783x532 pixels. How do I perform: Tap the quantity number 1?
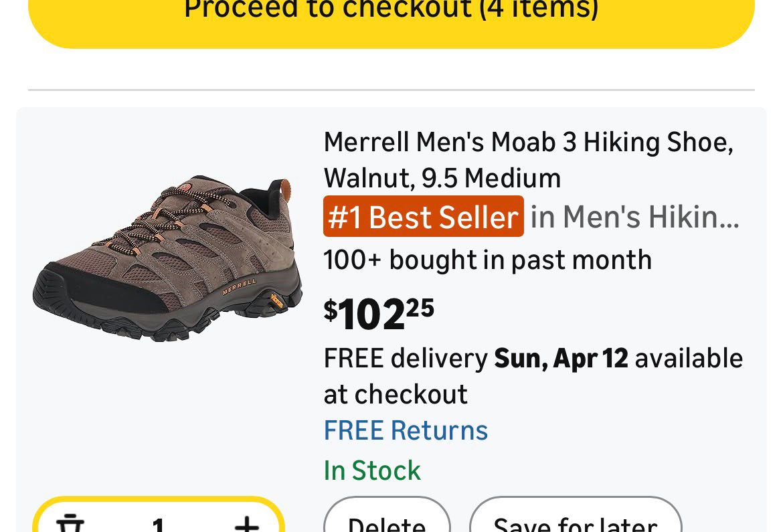pos(158,523)
